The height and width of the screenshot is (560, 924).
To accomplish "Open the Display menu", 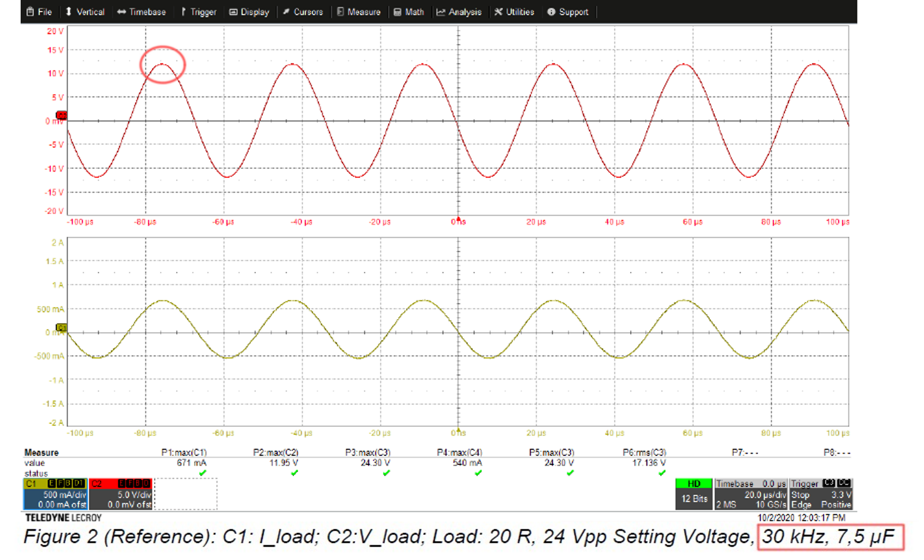I will tap(249, 12).
